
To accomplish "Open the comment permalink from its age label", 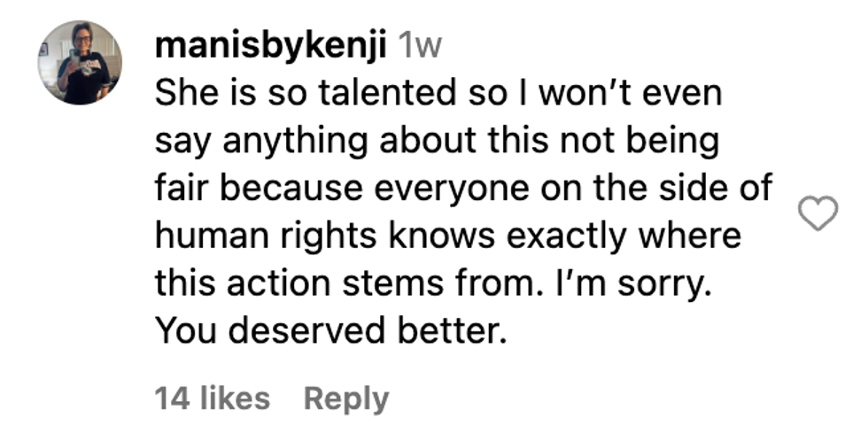I will 420,47.
